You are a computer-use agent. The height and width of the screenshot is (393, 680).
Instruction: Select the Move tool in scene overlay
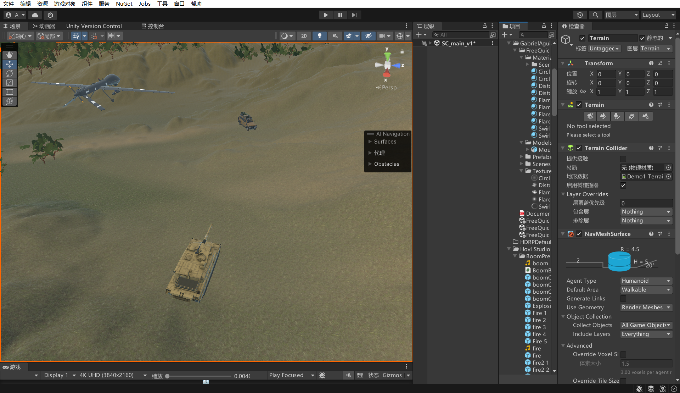coord(9,64)
